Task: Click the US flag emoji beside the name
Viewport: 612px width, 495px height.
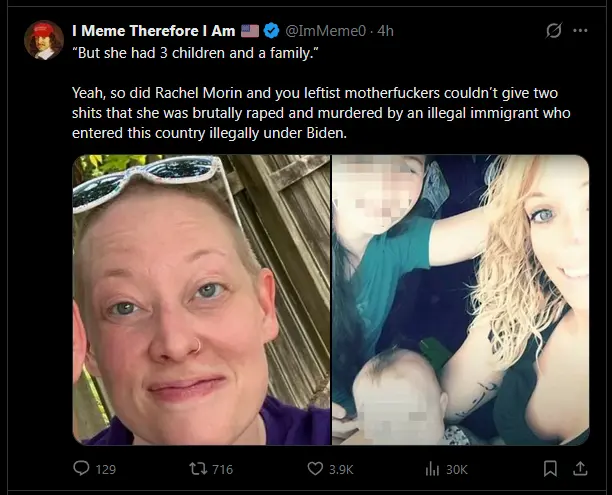Action: pyautogui.click(x=250, y=31)
